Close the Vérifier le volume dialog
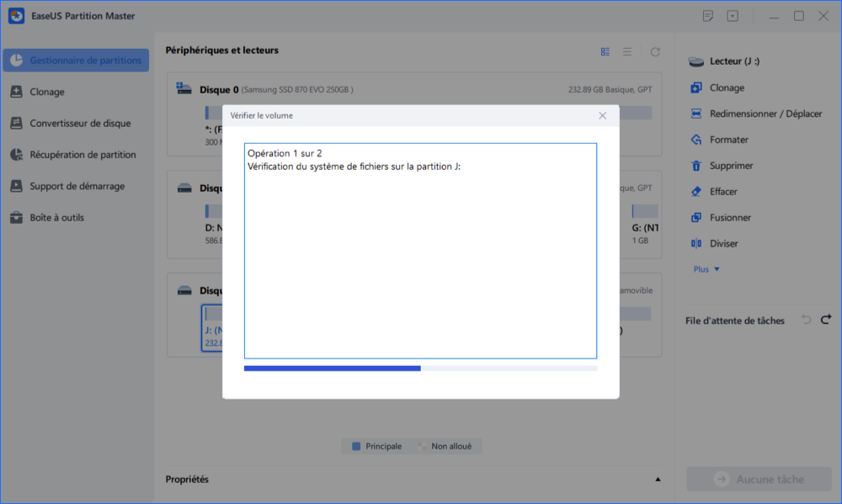Viewport: 842px width, 504px height. (x=602, y=115)
